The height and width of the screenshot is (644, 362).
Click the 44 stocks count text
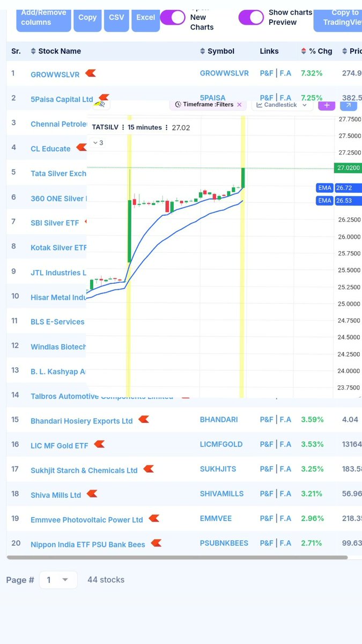point(106,580)
